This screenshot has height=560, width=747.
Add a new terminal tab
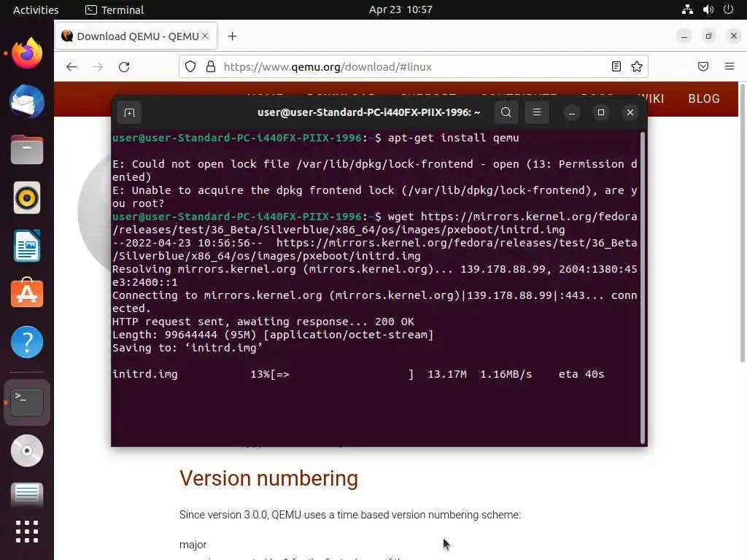coord(129,112)
